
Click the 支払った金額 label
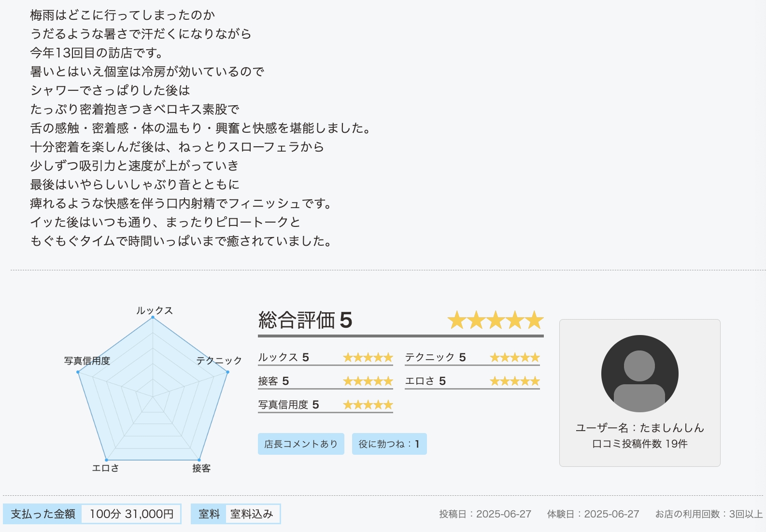click(43, 514)
